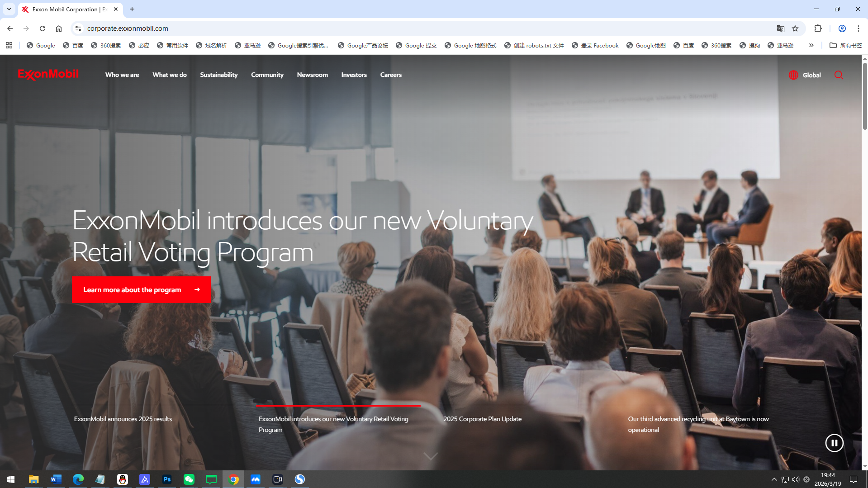Open the first Google bookmark
Viewport: 868px width, 488px height.
pos(41,45)
